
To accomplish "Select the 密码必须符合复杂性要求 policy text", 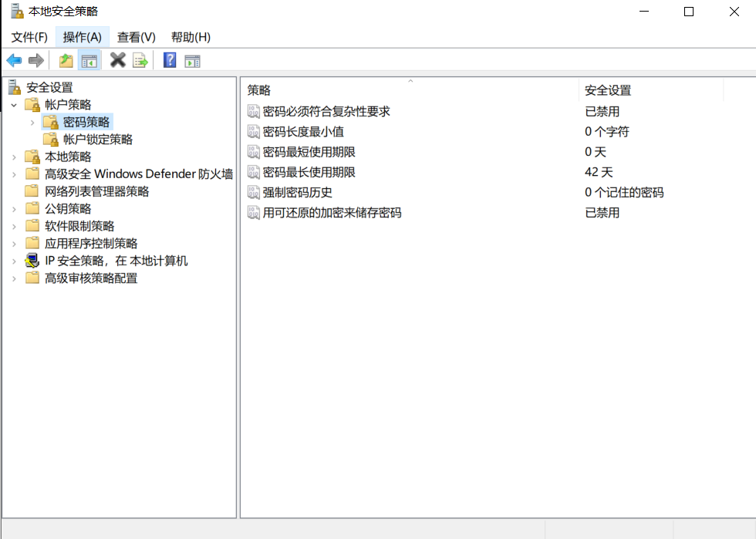I will (x=326, y=111).
